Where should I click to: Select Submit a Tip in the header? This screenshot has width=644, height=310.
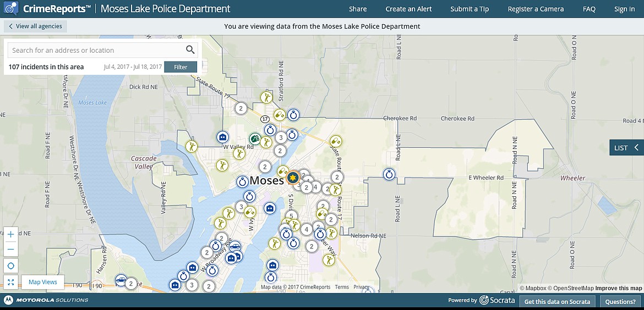[470, 9]
